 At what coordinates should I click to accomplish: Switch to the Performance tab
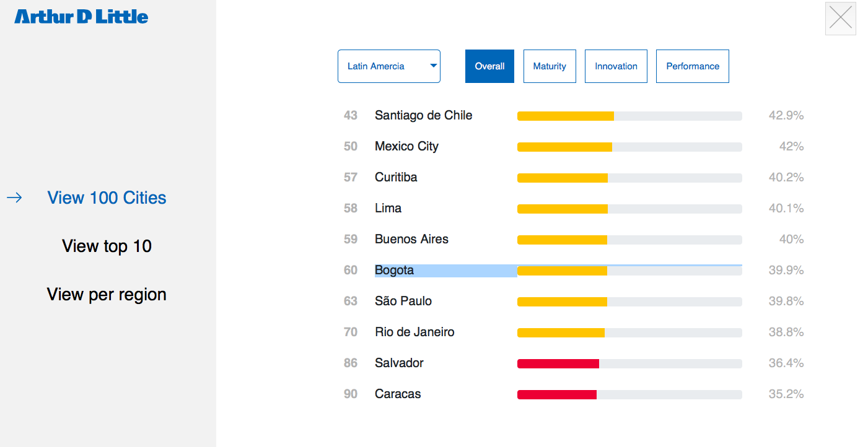693,66
